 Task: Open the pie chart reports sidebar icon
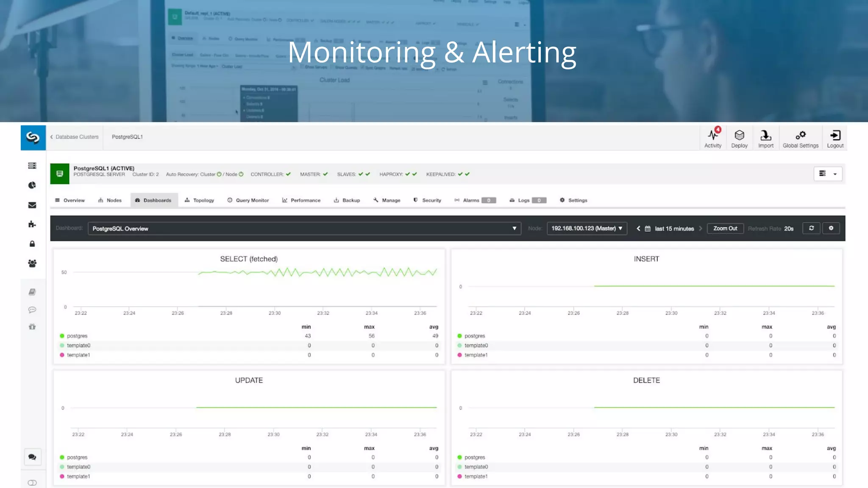pyautogui.click(x=32, y=185)
